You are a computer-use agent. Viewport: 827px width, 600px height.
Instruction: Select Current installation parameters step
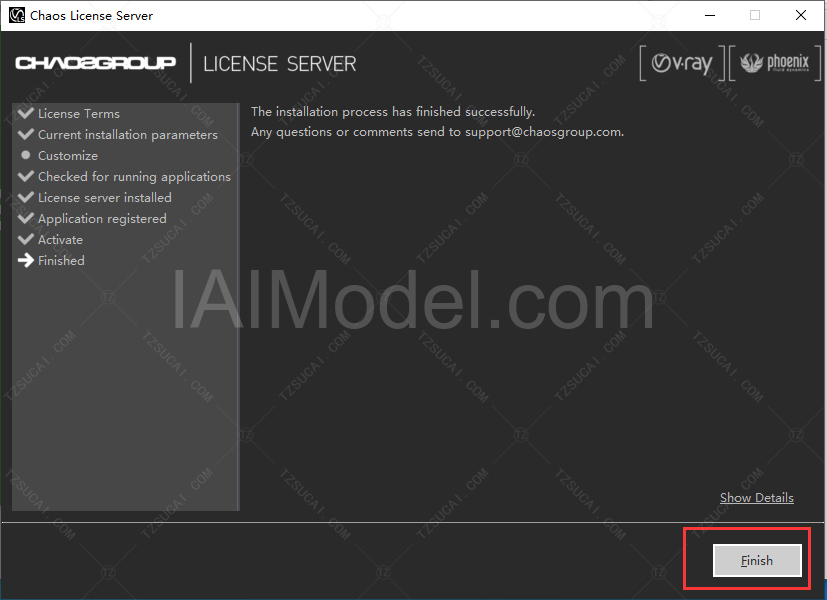(x=128, y=134)
